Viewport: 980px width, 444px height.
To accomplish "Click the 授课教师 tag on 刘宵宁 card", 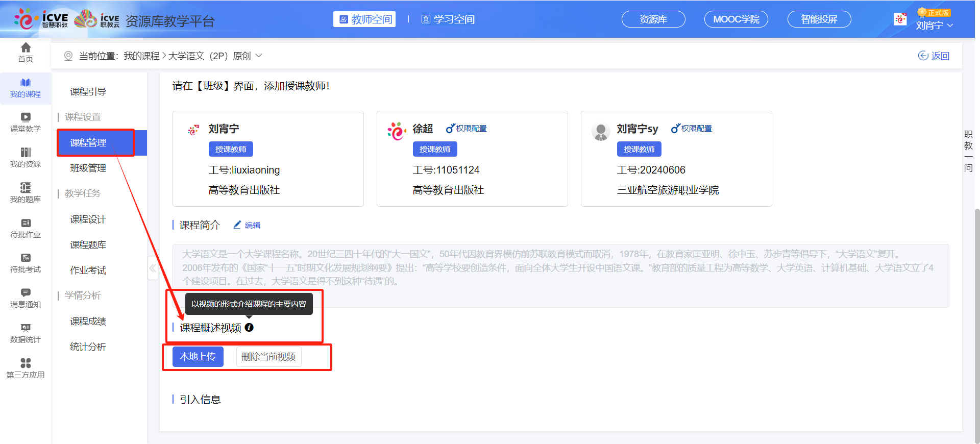I will [x=231, y=149].
